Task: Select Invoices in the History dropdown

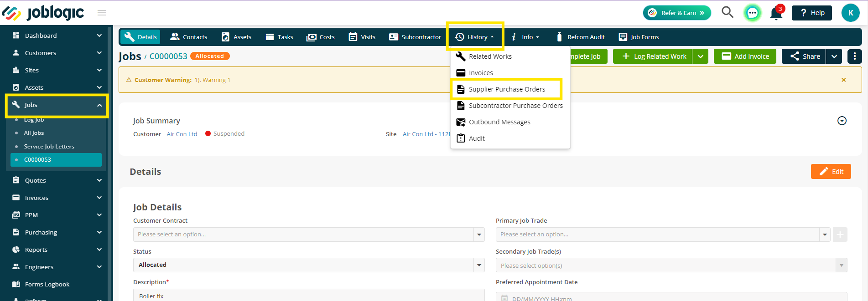Action: (481, 73)
